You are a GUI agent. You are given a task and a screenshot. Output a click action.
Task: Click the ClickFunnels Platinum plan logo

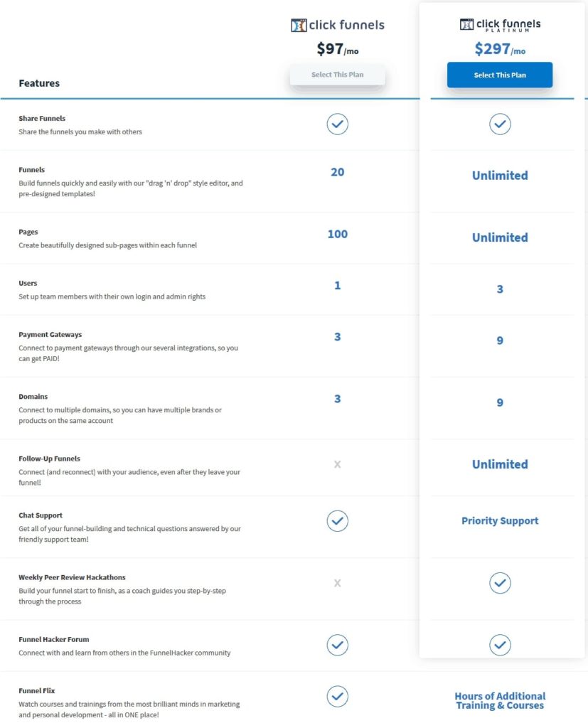[x=501, y=25]
